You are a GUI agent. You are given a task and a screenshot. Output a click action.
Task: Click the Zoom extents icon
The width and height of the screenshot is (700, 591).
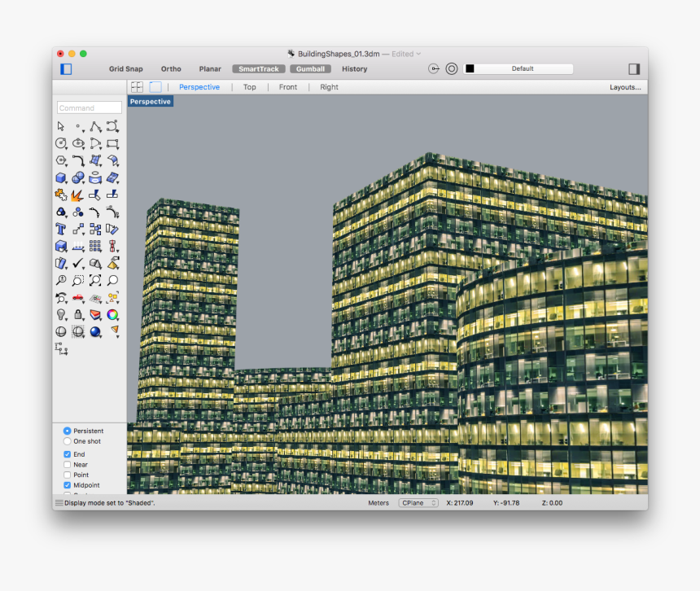click(x=95, y=280)
